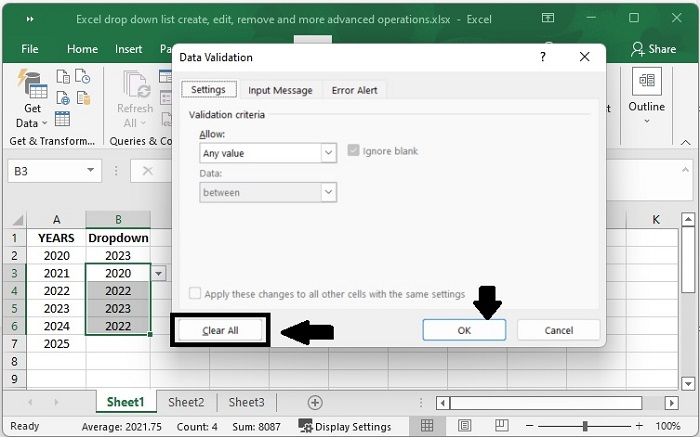This screenshot has height=437, width=700.
Task: Click the Share button label
Action: click(x=662, y=49)
